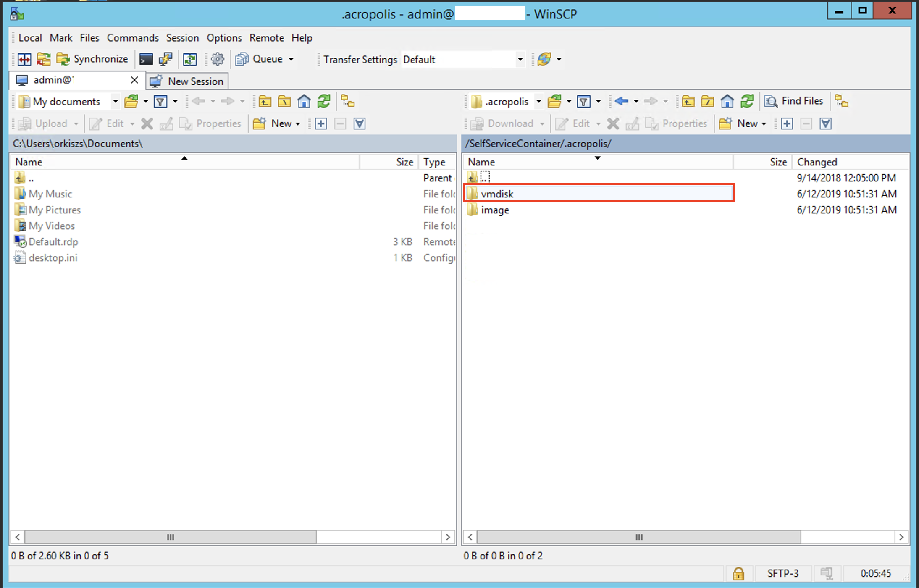Click remote panel Refresh icon
919x588 pixels.
click(747, 101)
